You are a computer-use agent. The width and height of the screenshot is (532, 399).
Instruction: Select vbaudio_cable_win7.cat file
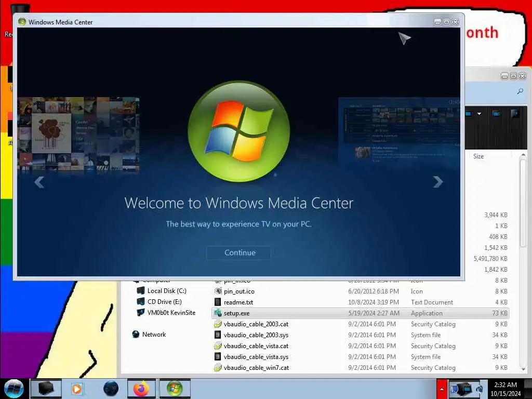(257, 367)
